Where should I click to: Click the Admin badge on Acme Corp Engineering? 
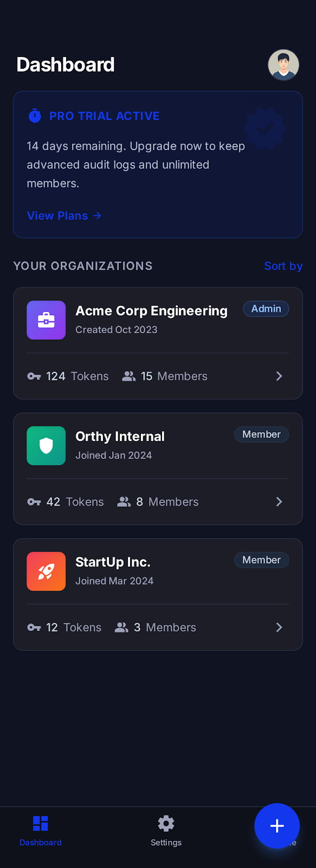[266, 309]
